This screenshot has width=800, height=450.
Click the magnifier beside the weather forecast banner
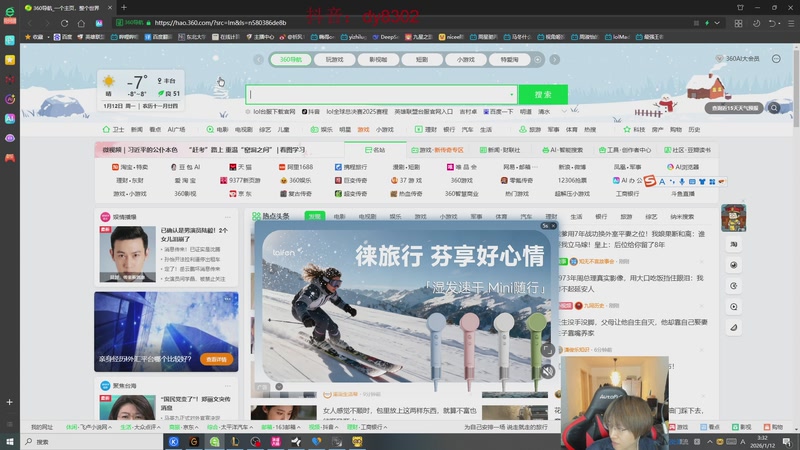tap(774, 108)
